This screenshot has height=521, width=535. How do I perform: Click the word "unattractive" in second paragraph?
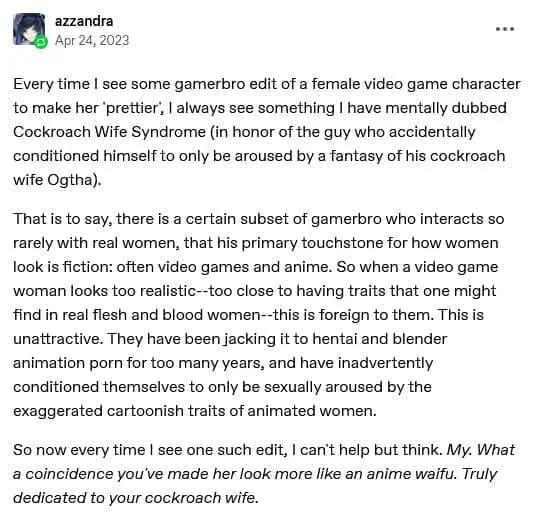click(57, 339)
